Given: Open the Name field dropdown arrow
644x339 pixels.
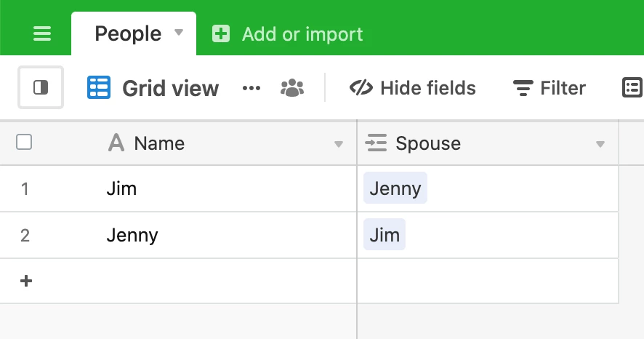Looking at the screenshot, I should pyautogui.click(x=339, y=144).
